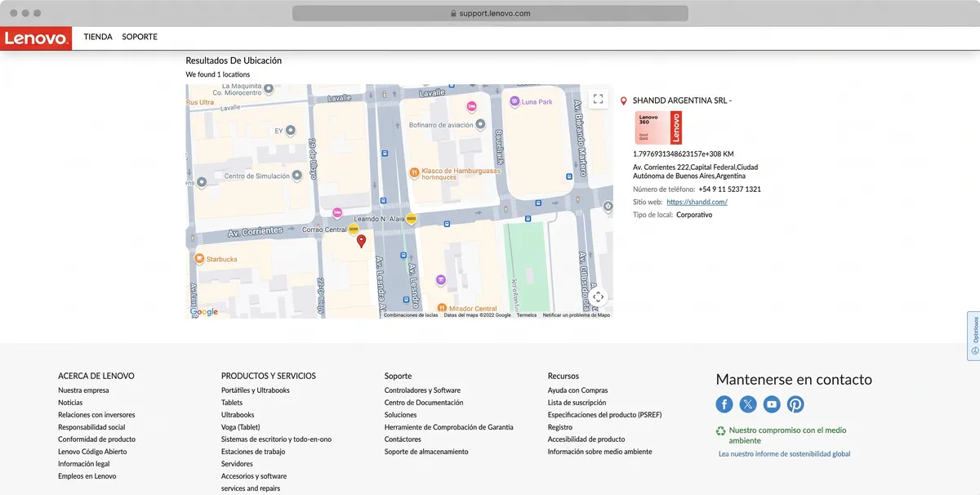
Task: Click the Klasco de Hamburguesas restaurant marker
Action: (x=414, y=172)
